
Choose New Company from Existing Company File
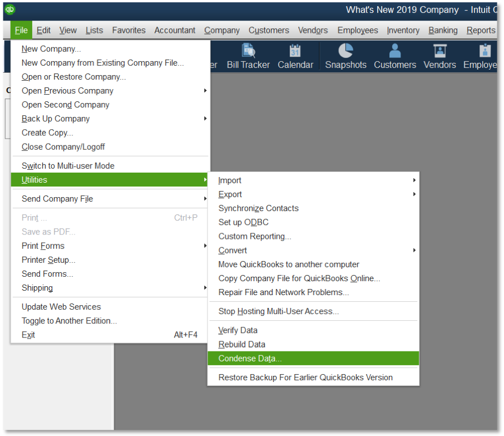(110, 62)
